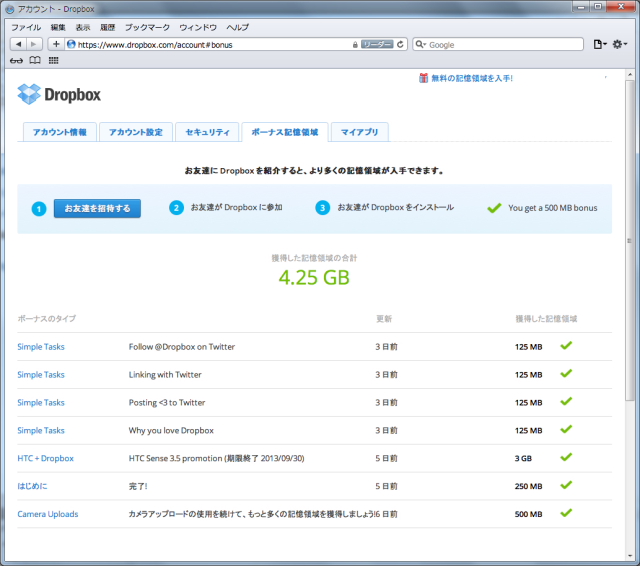Click the browser forward arrow button
Image resolution: width=640 pixels, height=566 pixels.
click(34, 44)
